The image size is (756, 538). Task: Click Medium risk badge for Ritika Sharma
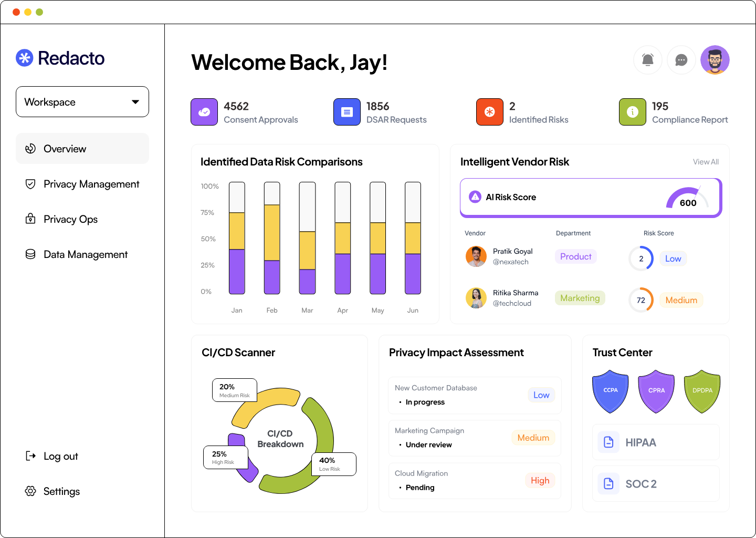pyautogui.click(x=681, y=300)
